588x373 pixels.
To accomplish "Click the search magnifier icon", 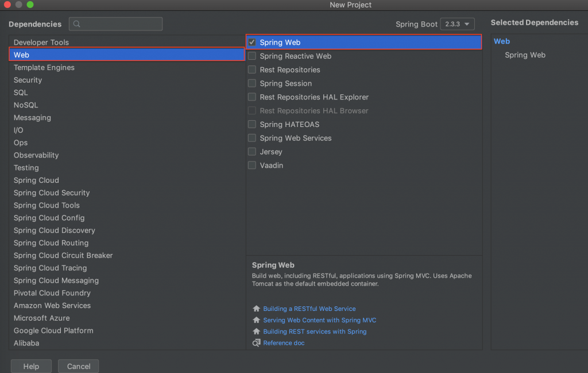I will coord(77,24).
